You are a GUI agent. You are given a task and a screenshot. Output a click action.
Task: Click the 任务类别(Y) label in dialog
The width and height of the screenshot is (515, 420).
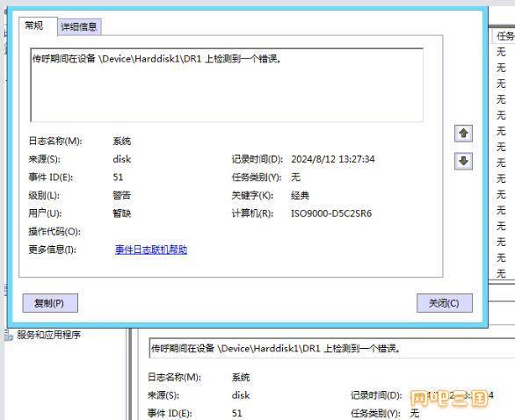click(257, 177)
